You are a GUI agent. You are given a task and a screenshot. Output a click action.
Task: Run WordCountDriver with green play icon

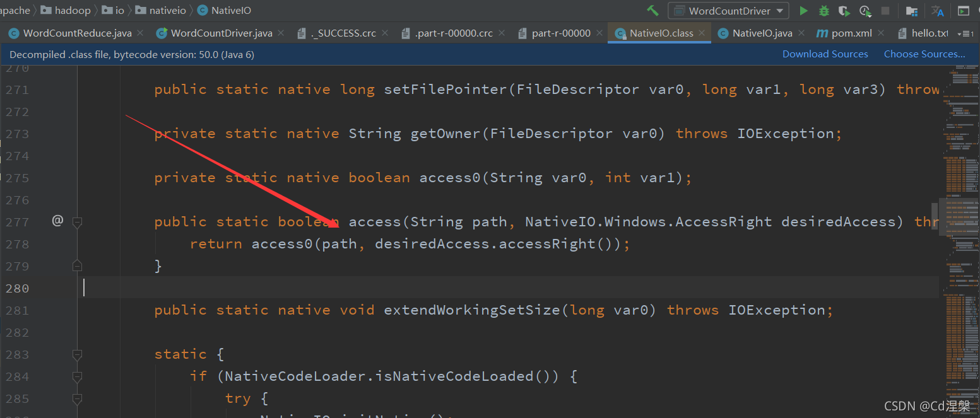point(803,11)
